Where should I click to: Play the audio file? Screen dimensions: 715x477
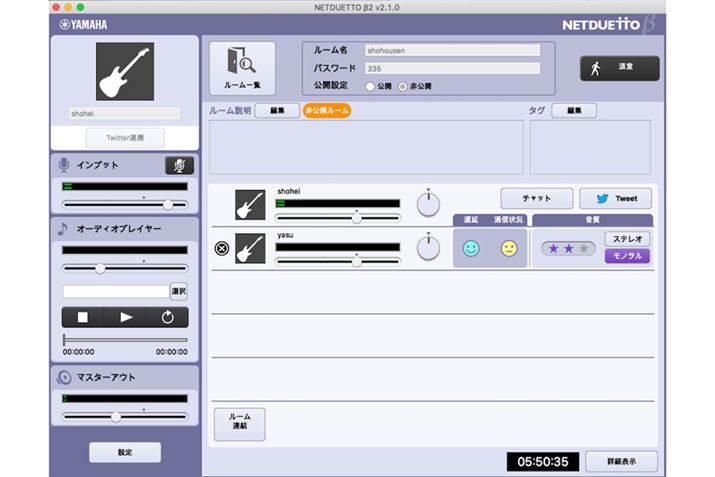125,317
